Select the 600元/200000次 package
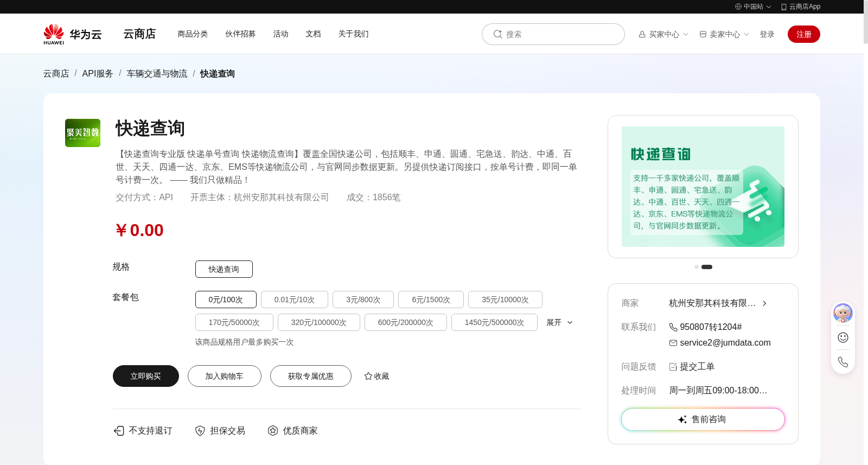The height and width of the screenshot is (465, 868). pos(406,322)
